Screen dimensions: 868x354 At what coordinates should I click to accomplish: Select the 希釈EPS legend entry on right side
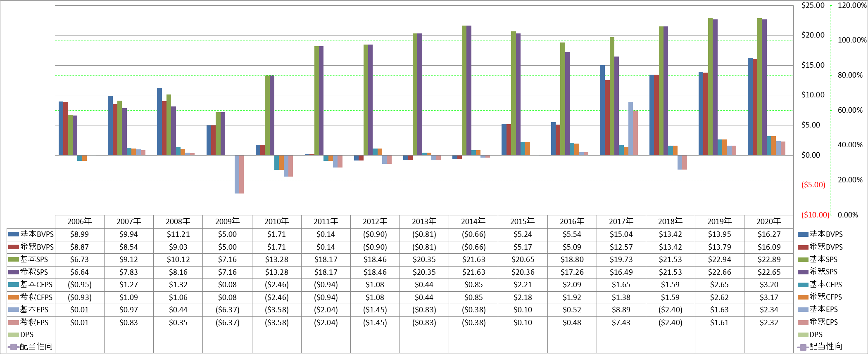[818, 322]
